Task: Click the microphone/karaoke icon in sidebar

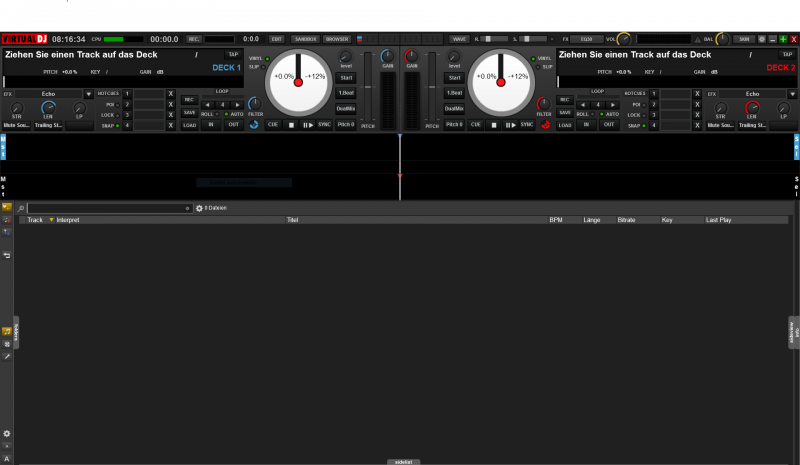Action: point(7,357)
